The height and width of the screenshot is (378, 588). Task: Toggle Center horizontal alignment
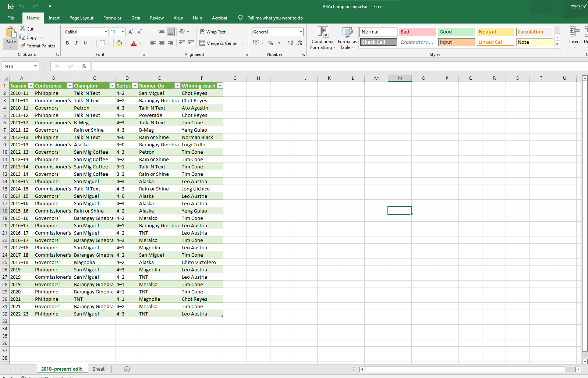tap(162, 43)
